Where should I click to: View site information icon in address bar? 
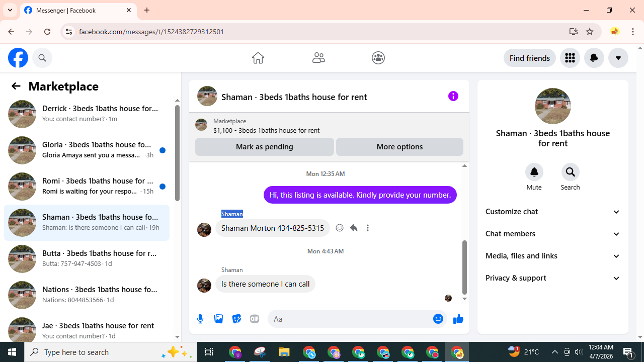[69, 32]
